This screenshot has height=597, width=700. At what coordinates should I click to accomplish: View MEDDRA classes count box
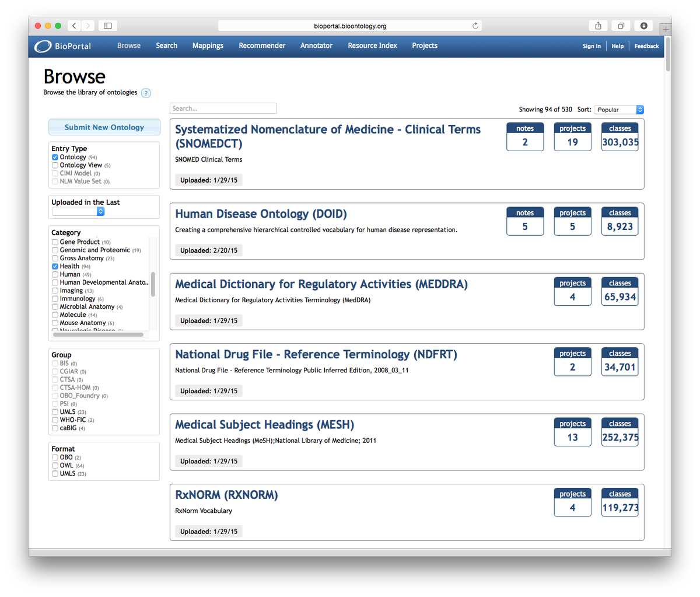pos(620,291)
